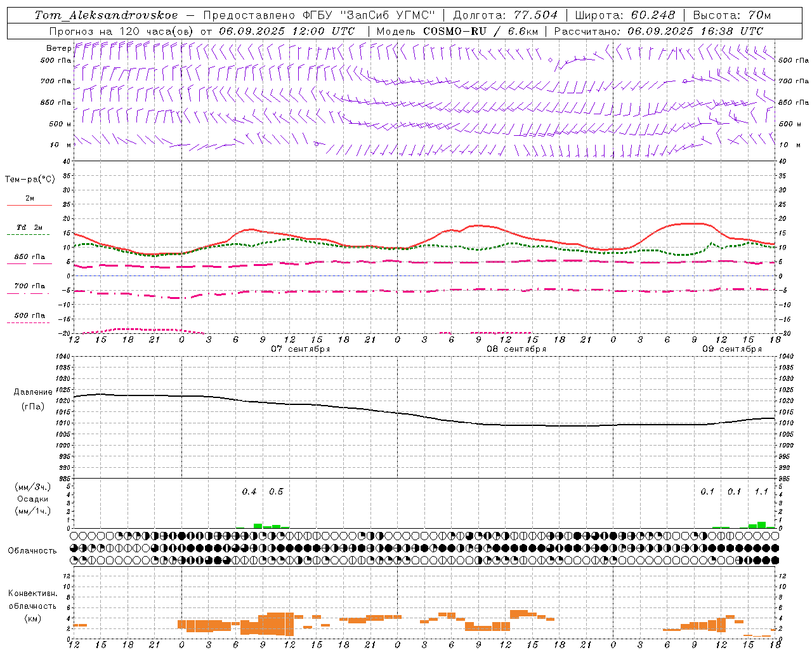This screenshot has height=650, width=812.
Task: Click the (мм/1ч.) precipitation unit label
Action: pos(32,511)
